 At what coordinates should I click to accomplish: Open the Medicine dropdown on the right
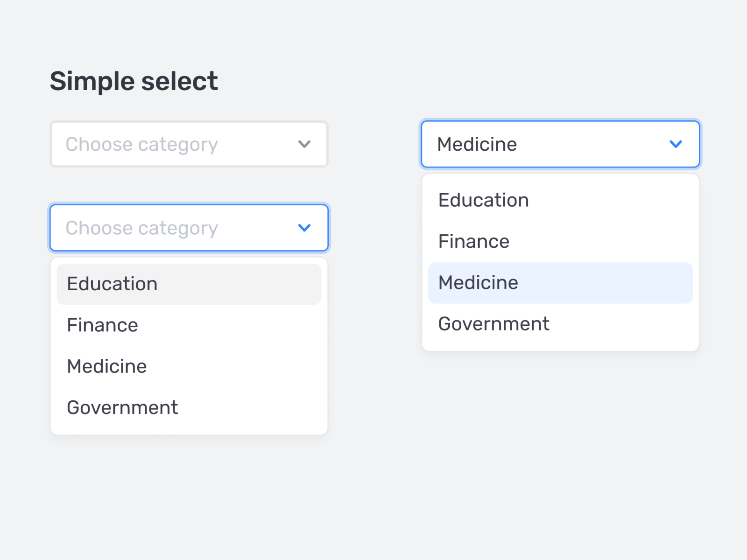point(560,144)
